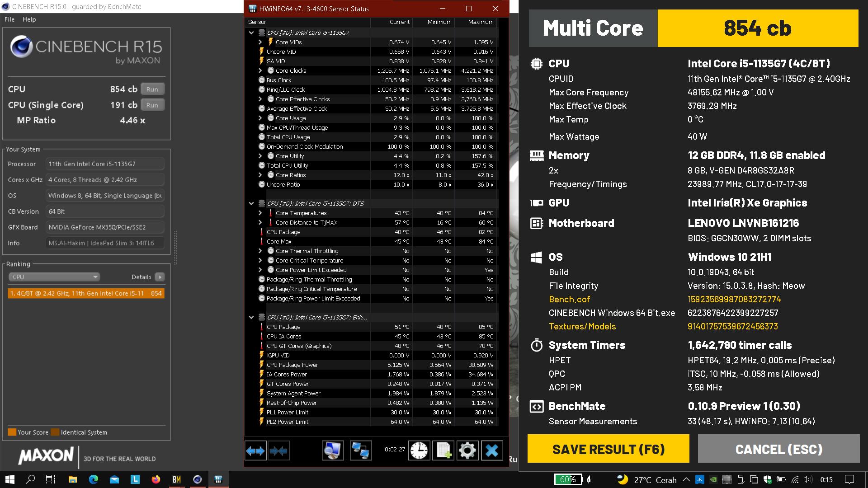
Task: Select Uncore Ratio sensor row
Action: 371,184
